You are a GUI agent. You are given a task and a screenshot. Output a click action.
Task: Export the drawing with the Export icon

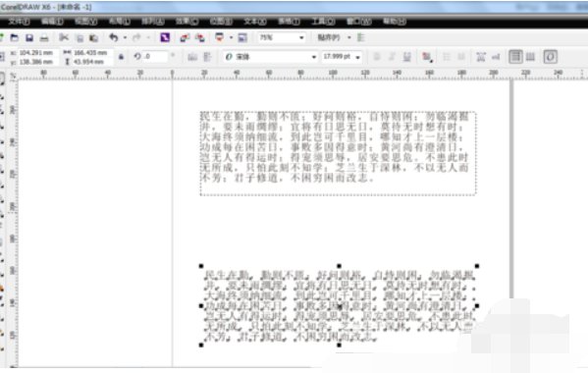200,37
